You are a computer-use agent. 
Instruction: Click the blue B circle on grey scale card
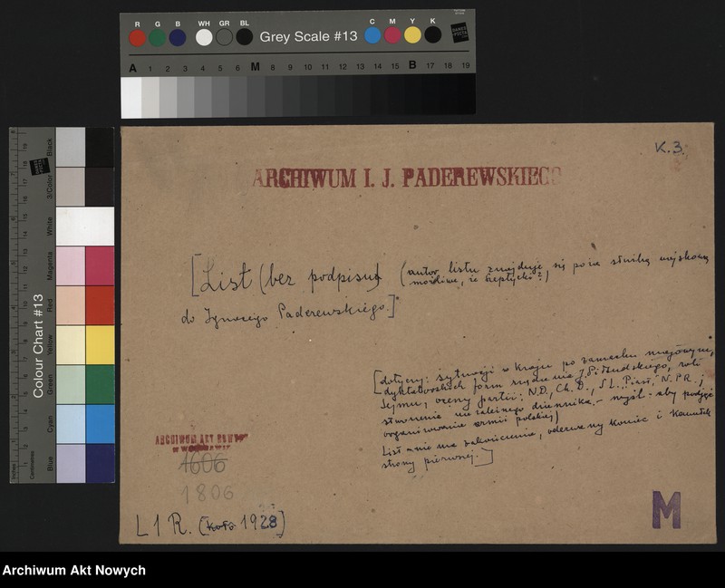click(x=178, y=38)
